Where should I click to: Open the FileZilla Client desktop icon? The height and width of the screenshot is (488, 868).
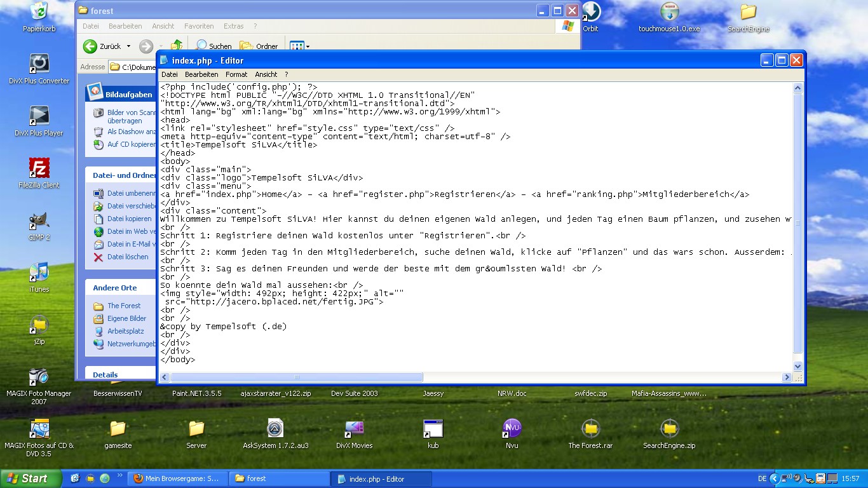(39, 169)
